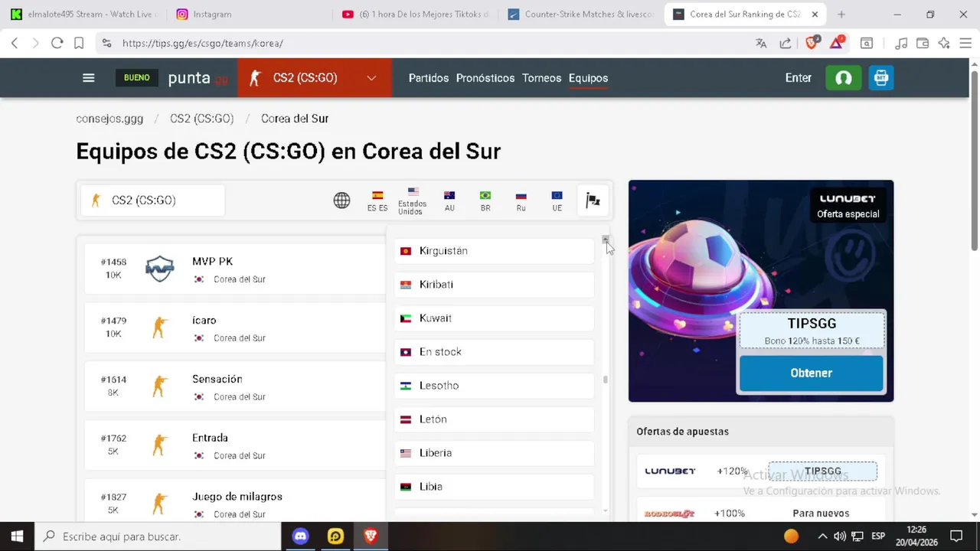Open CS2 (CS:GO) breadcrumb link
980x551 pixels.
pyautogui.click(x=201, y=119)
